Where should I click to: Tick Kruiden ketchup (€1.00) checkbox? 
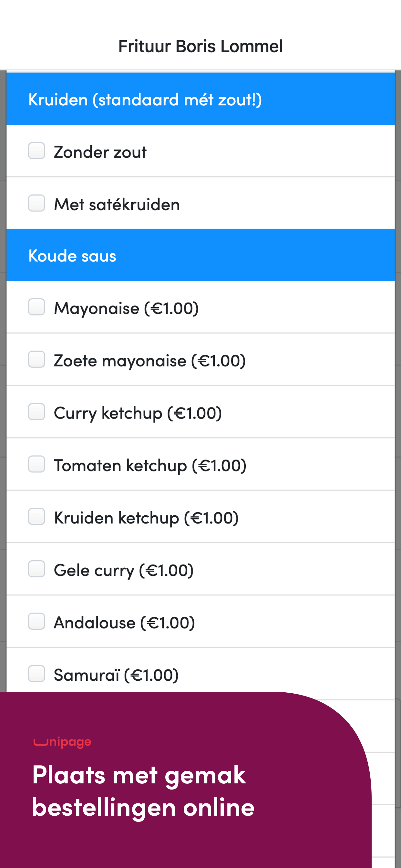tap(36, 517)
